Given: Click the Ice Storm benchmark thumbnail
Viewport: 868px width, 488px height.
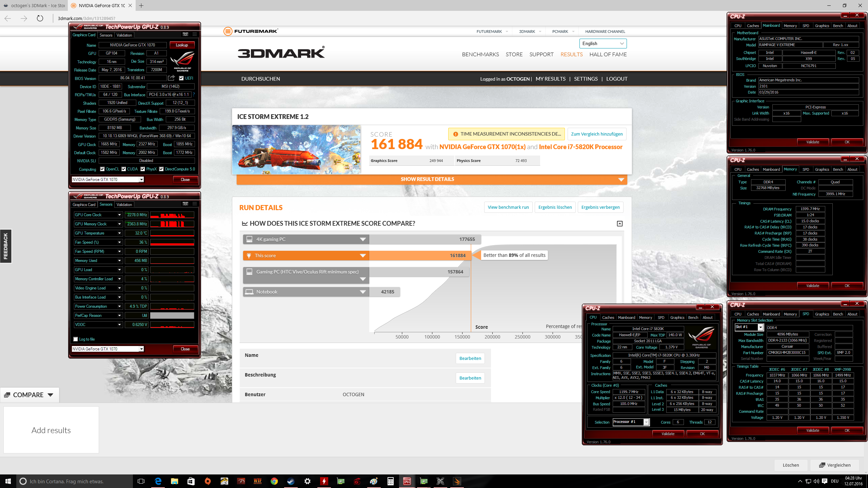Looking at the screenshot, I should (x=296, y=149).
